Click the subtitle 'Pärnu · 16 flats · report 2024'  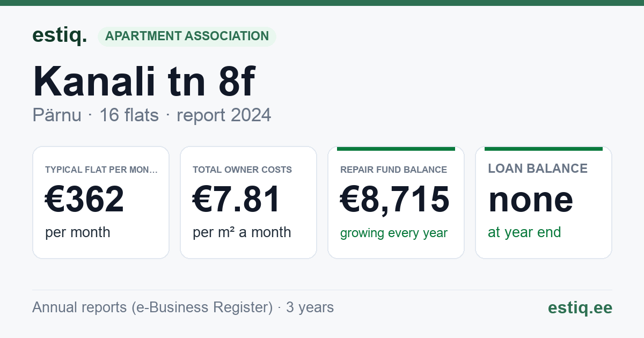(152, 115)
